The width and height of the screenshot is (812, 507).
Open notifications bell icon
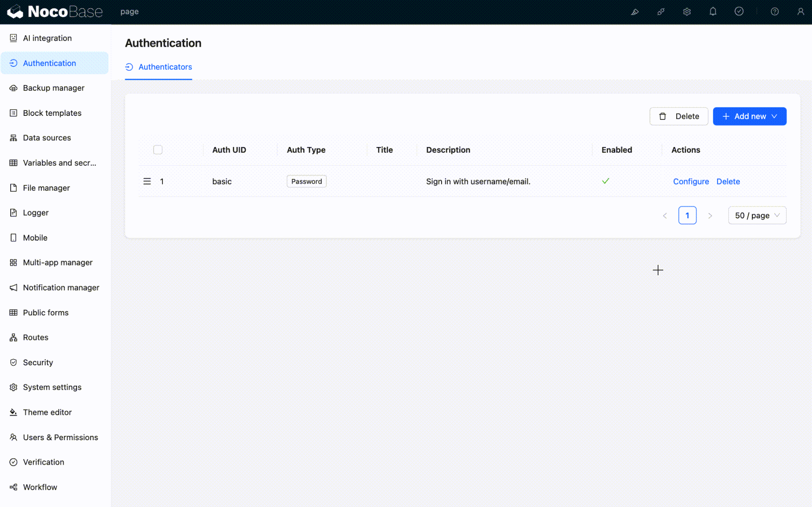(x=713, y=12)
